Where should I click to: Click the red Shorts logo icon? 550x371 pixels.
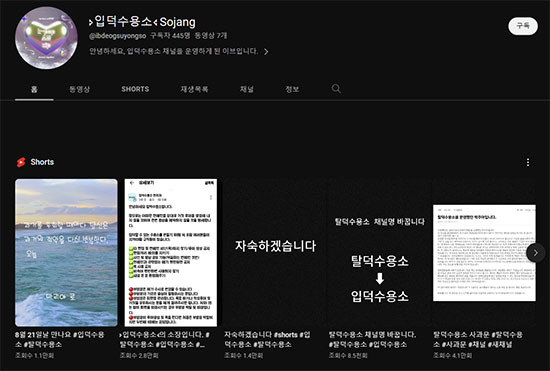click(21, 162)
